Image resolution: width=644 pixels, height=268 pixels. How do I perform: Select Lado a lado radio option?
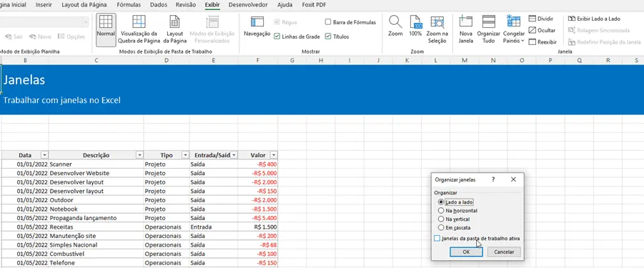pos(441,202)
